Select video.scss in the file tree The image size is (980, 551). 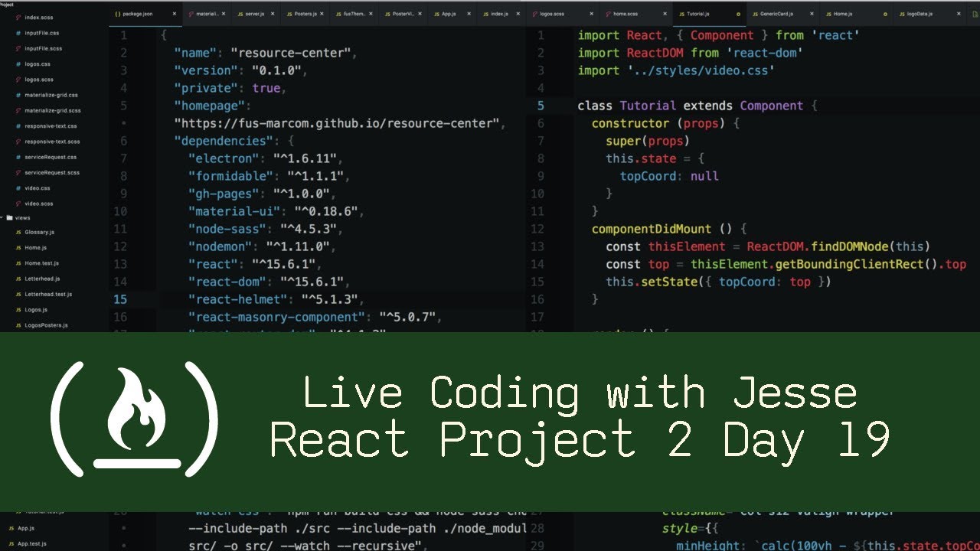coord(39,204)
